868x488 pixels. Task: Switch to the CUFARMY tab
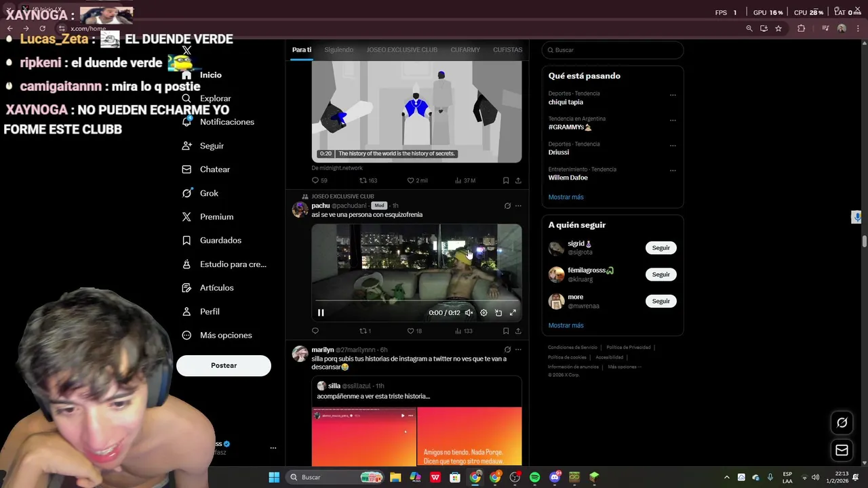(x=465, y=50)
